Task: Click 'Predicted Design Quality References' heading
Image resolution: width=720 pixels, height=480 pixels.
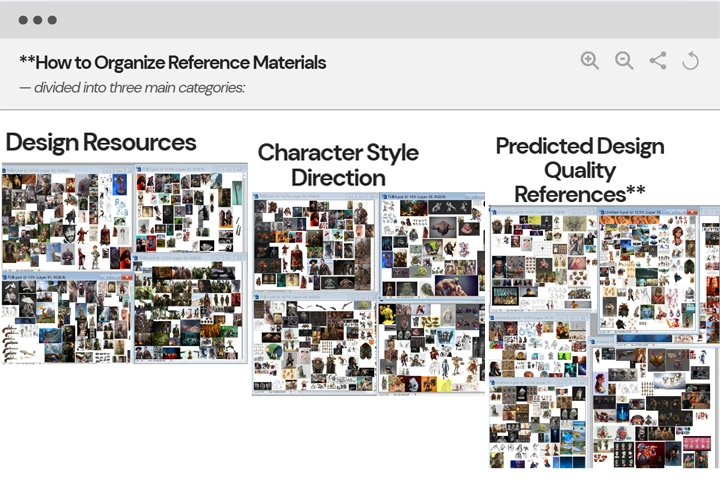Action: [x=580, y=170]
